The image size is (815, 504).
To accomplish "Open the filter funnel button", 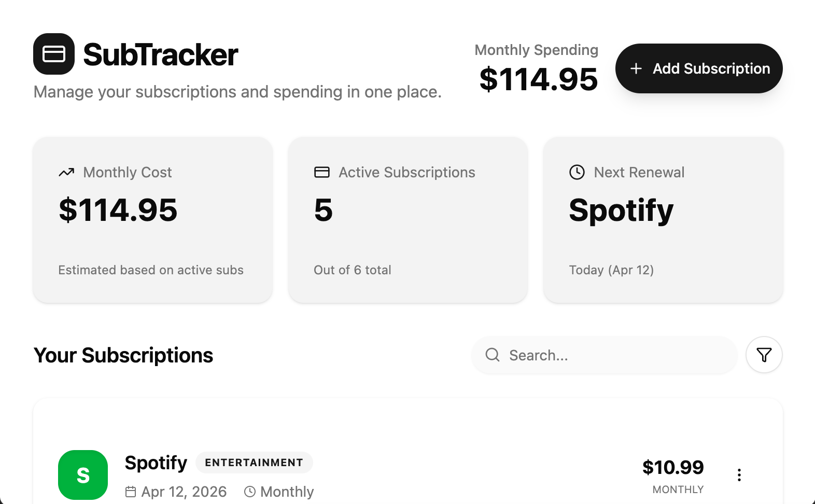I will [x=764, y=355].
